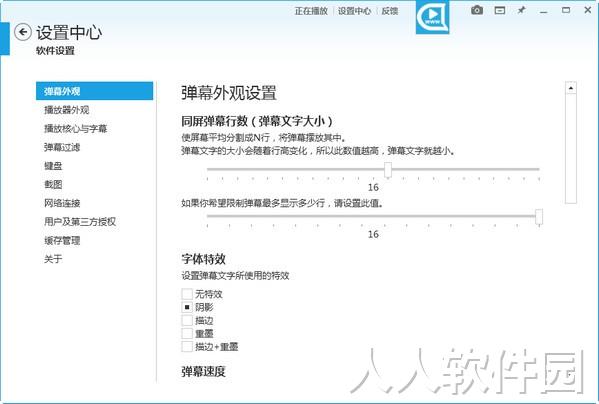
Task: Close the window with the X button
Action: click(x=588, y=10)
